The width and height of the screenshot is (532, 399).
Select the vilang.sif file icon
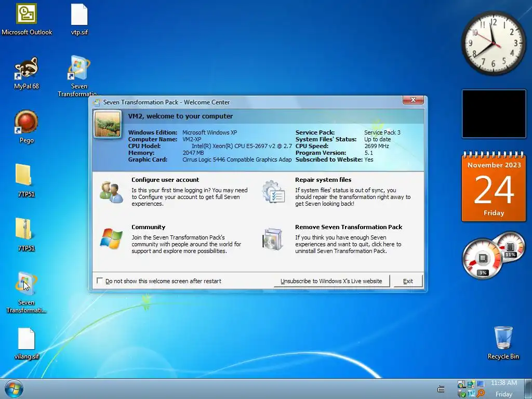[x=26, y=339]
